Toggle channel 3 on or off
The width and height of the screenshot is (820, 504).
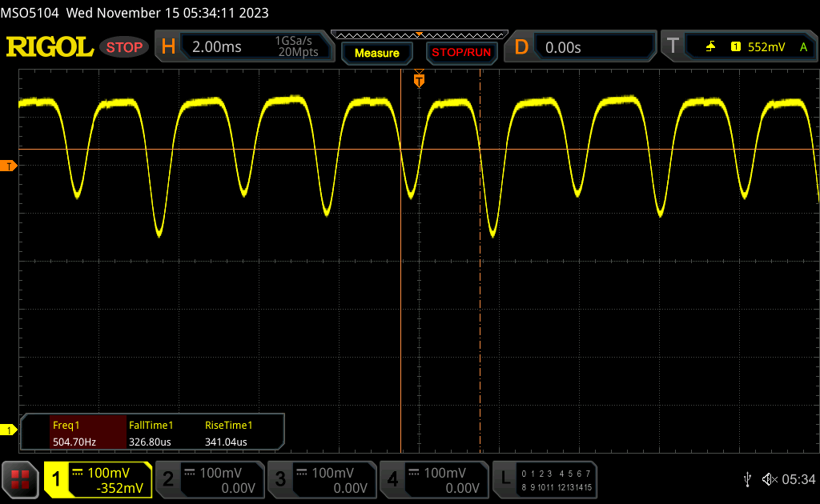tap(280, 479)
